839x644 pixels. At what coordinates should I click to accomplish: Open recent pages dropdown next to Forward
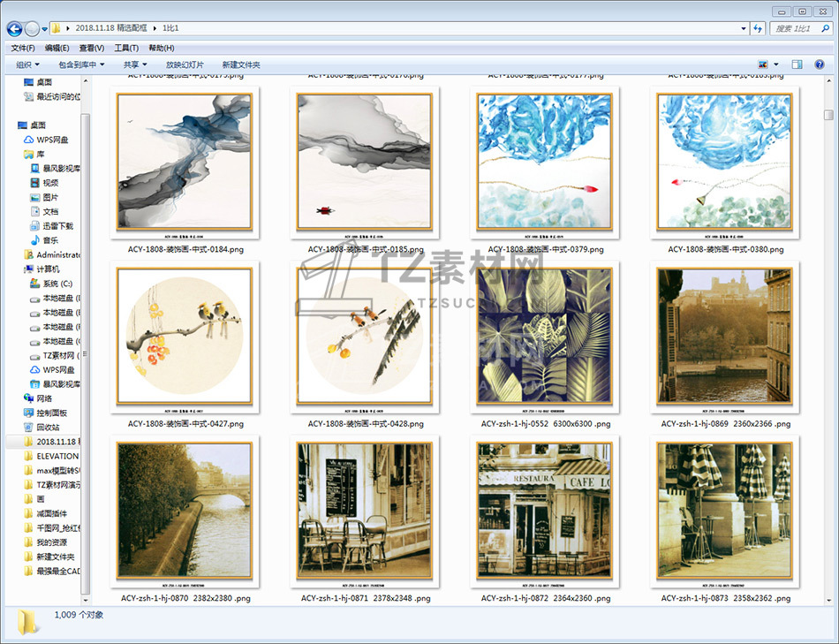tap(44, 28)
